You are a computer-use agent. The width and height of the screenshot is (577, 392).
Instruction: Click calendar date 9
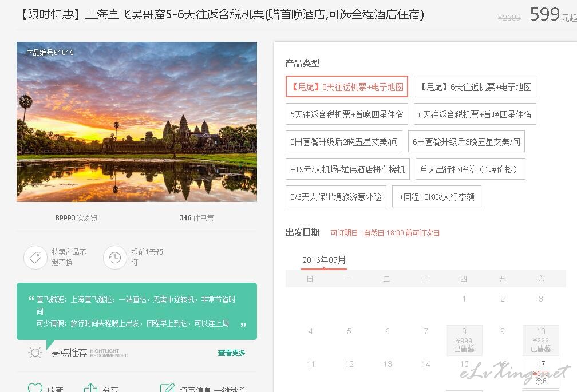tap(503, 331)
